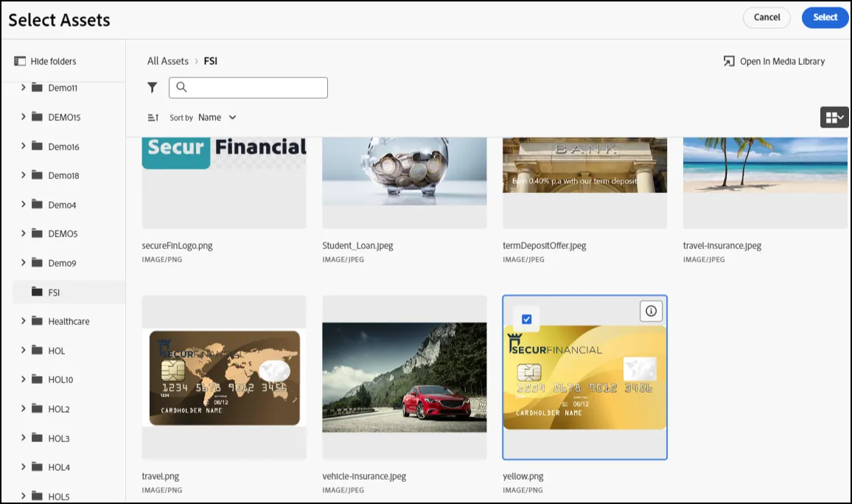This screenshot has height=504, width=852.
Task: Click the Demo4 folder icon
Action: (37, 204)
